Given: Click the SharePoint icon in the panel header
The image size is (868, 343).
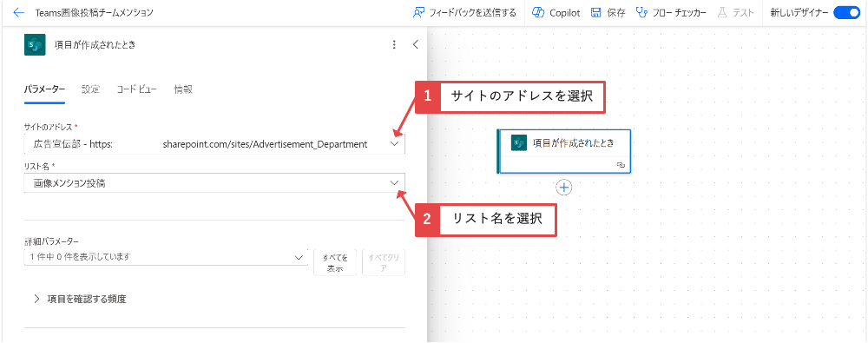Looking at the screenshot, I should pos(35,45).
